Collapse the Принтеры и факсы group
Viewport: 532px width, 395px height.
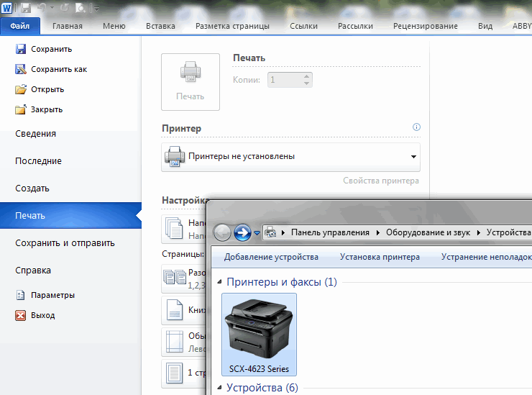coord(219,282)
